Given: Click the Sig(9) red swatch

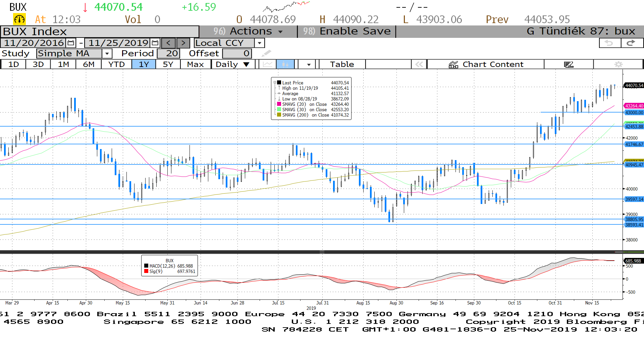Looking at the screenshot, I should [146, 271].
